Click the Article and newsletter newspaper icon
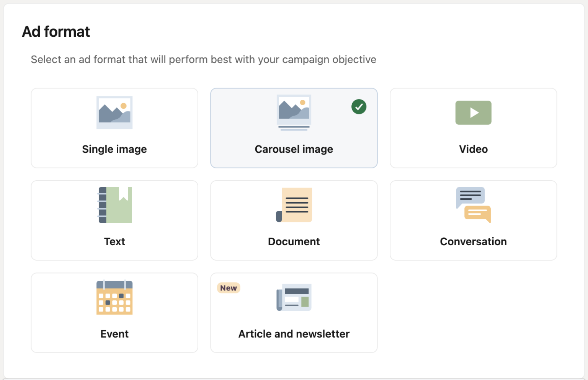The image size is (588, 380). coord(294,298)
